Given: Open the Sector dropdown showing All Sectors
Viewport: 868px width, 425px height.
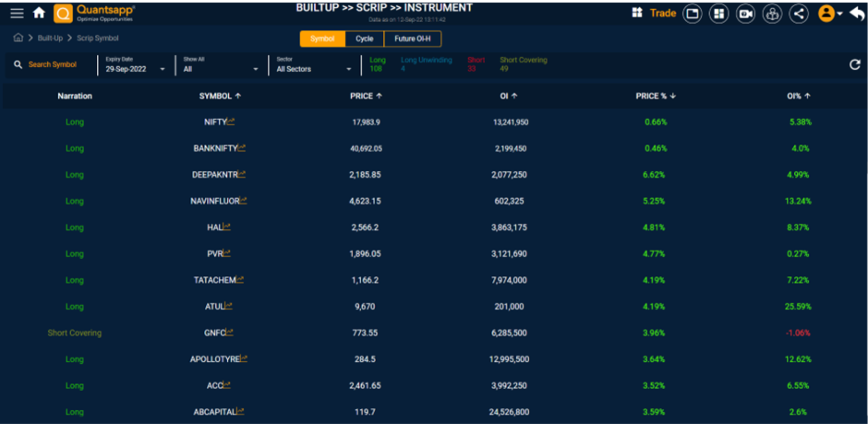Looking at the screenshot, I should (x=348, y=69).
